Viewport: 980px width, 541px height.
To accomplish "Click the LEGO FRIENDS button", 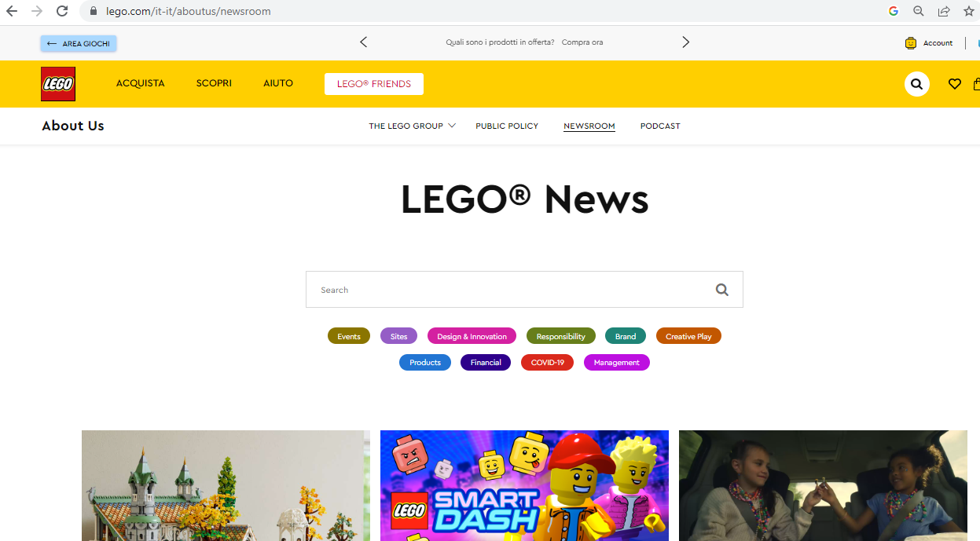I will coord(374,84).
